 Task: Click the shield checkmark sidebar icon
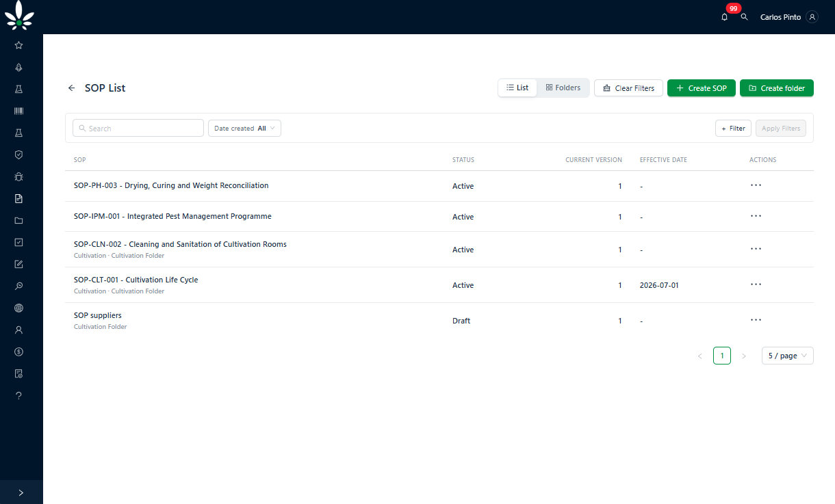tap(18, 155)
